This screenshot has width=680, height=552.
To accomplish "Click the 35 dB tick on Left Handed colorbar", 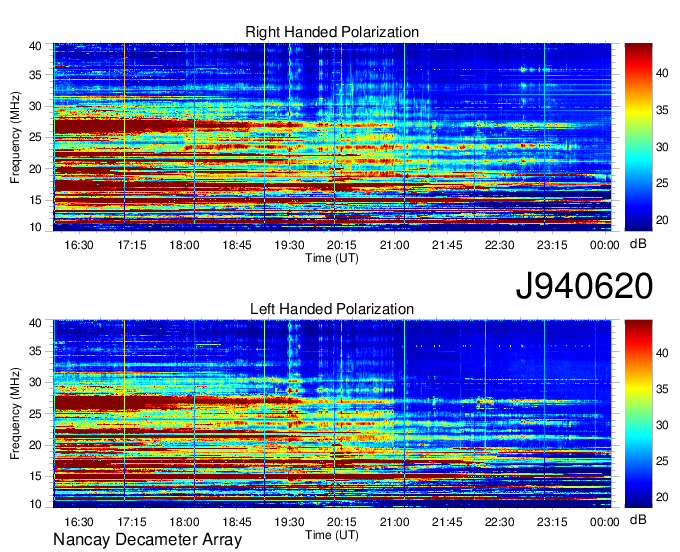I will (x=662, y=389).
